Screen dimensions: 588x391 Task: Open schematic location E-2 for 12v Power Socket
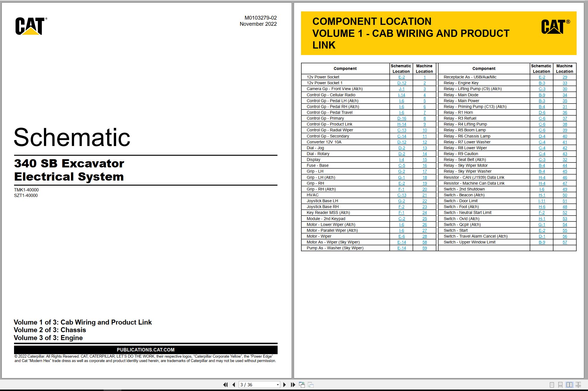(x=402, y=77)
